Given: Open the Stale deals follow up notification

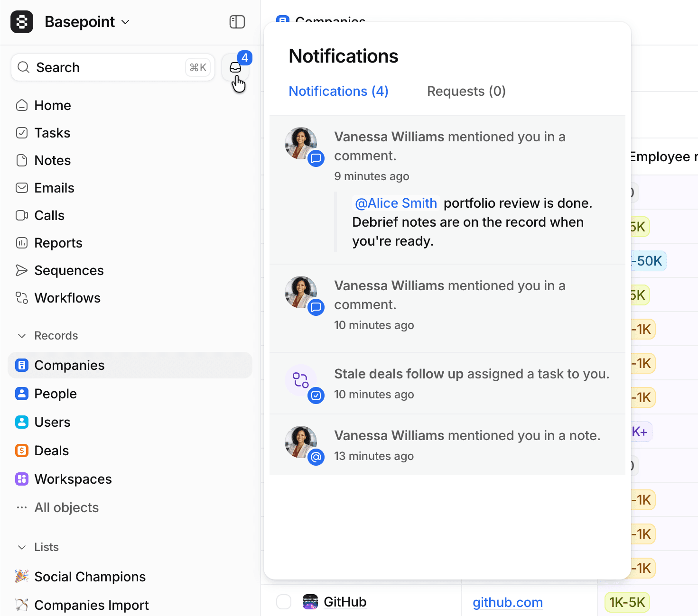Looking at the screenshot, I should tap(447, 383).
